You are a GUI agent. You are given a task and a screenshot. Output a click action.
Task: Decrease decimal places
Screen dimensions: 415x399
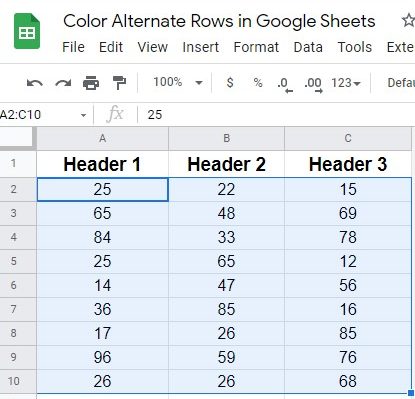click(285, 85)
